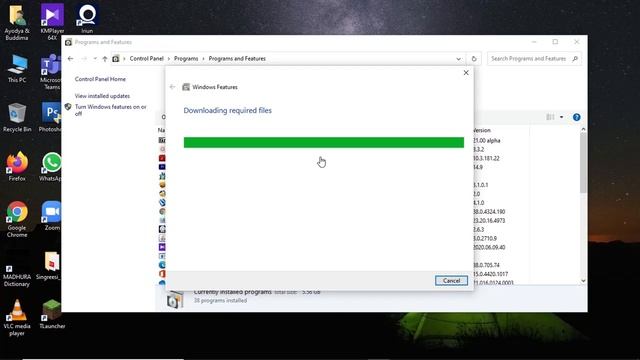
Task: Click the shield icon beside Turn Windows features
Action: (x=68, y=107)
